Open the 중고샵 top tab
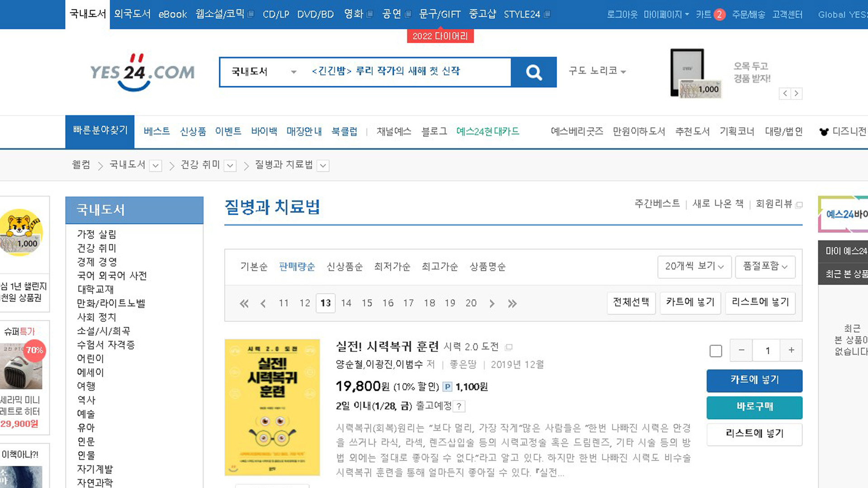868x488 pixels. pyautogui.click(x=482, y=14)
